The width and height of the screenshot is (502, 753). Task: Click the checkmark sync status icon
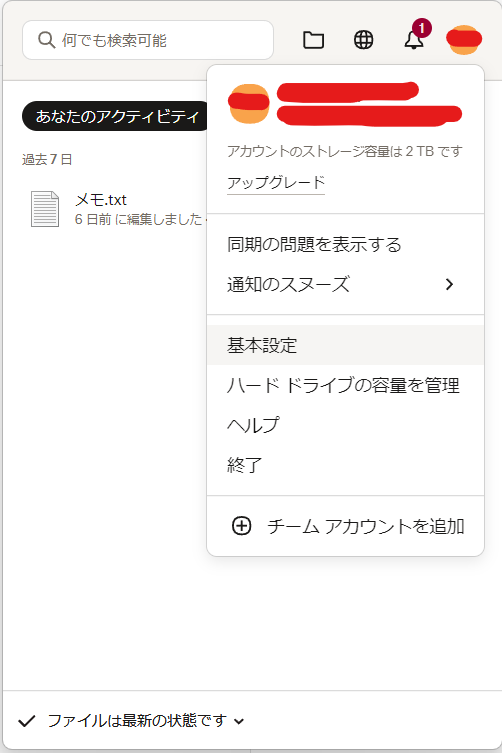(x=27, y=721)
